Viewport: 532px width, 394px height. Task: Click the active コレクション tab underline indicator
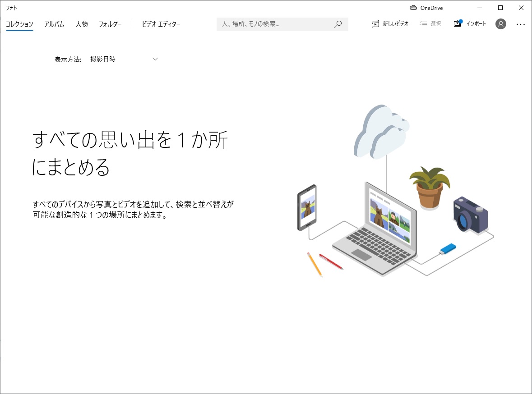coord(19,30)
